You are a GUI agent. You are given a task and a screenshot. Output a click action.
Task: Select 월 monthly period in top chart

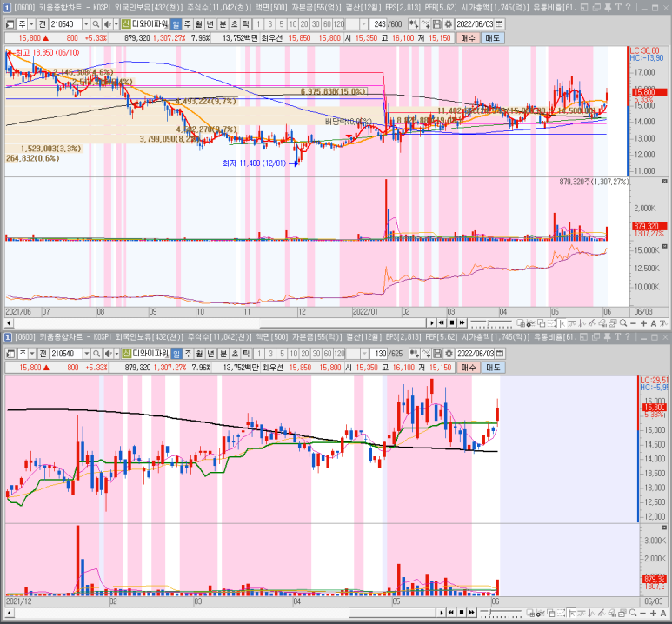point(199,24)
